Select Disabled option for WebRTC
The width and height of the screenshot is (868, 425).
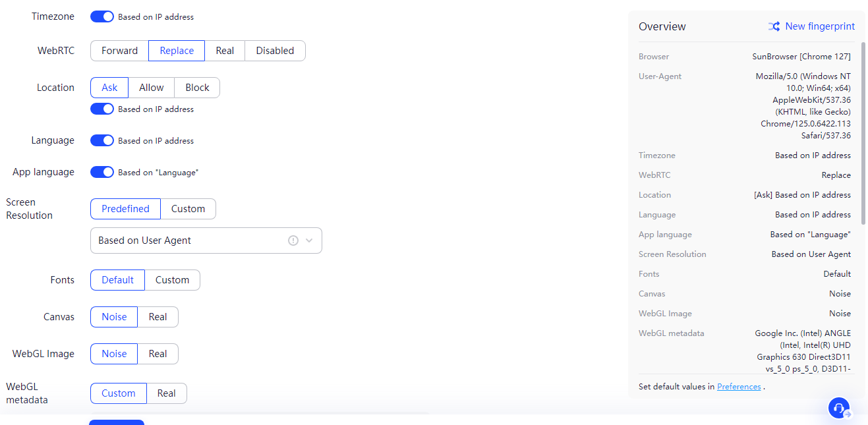(275, 51)
